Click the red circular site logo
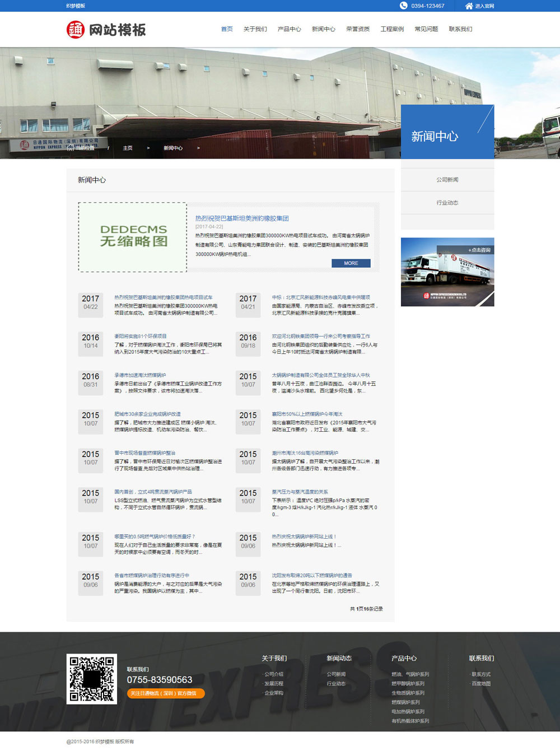 point(76,30)
